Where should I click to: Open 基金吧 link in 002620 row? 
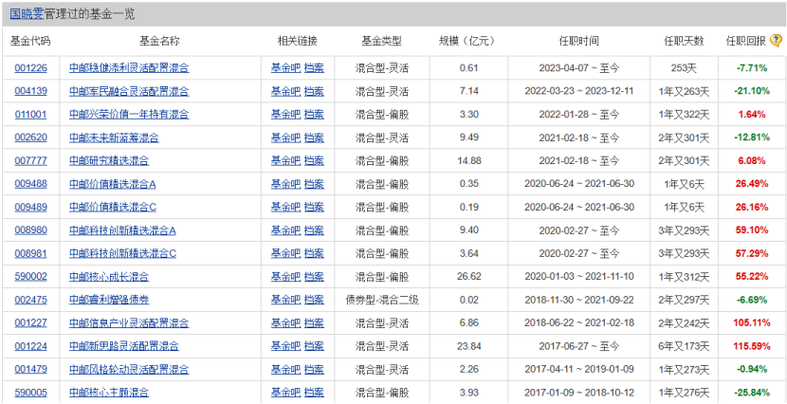(x=286, y=138)
